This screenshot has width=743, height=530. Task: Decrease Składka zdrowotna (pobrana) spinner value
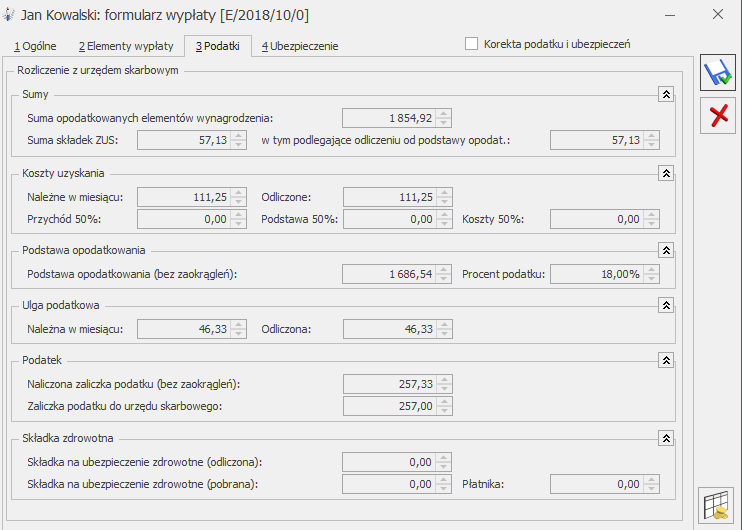[x=444, y=489]
